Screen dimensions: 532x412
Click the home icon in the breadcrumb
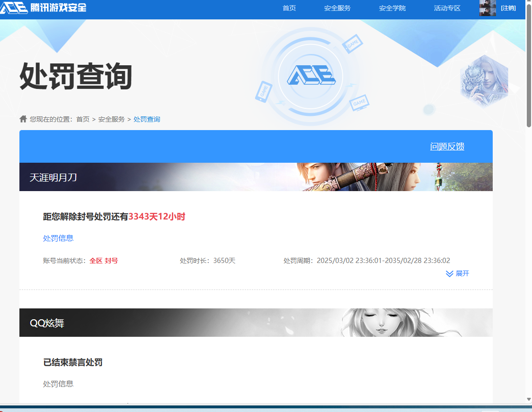point(23,119)
